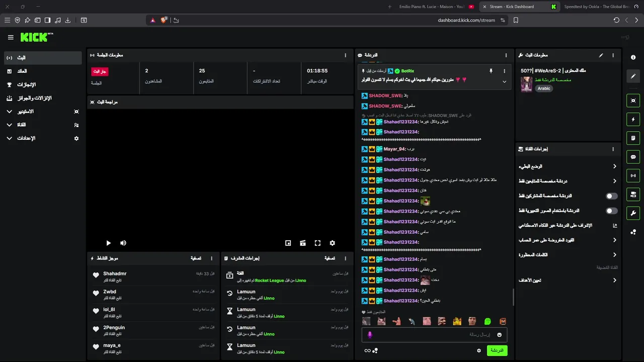Click the chat panel scrollbar

click(x=513, y=297)
